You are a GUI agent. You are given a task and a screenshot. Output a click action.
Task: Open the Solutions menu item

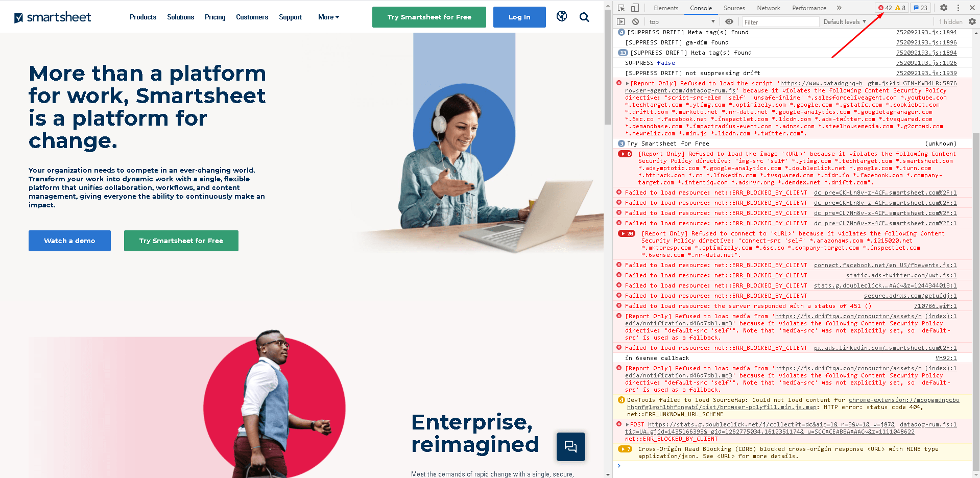(x=180, y=17)
